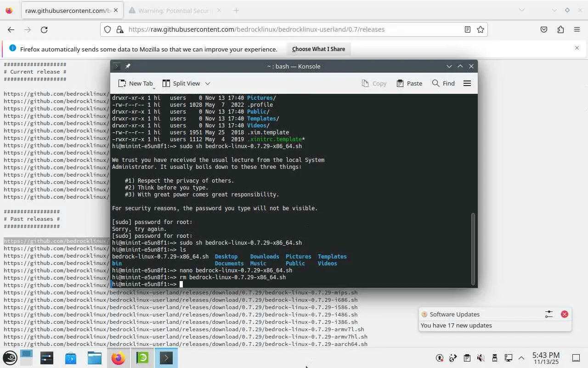Launch System Settings from the taskbar

pyautogui.click(x=47, y=358)
